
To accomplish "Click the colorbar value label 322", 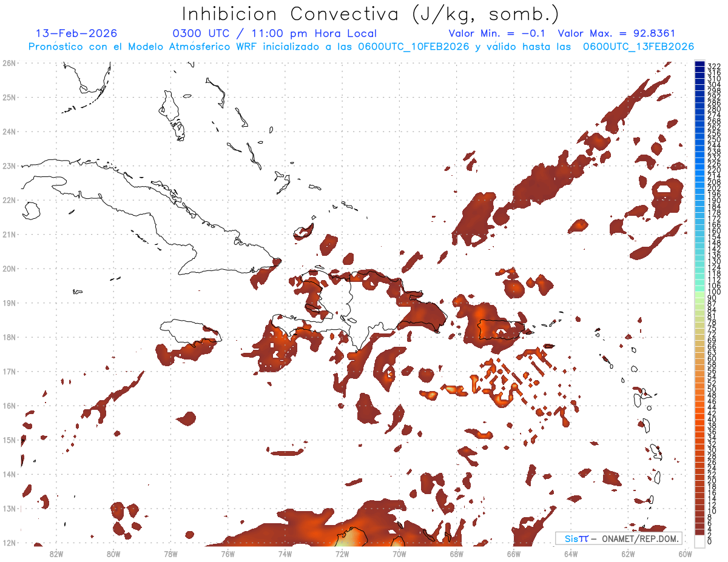I will click(714, 66).
